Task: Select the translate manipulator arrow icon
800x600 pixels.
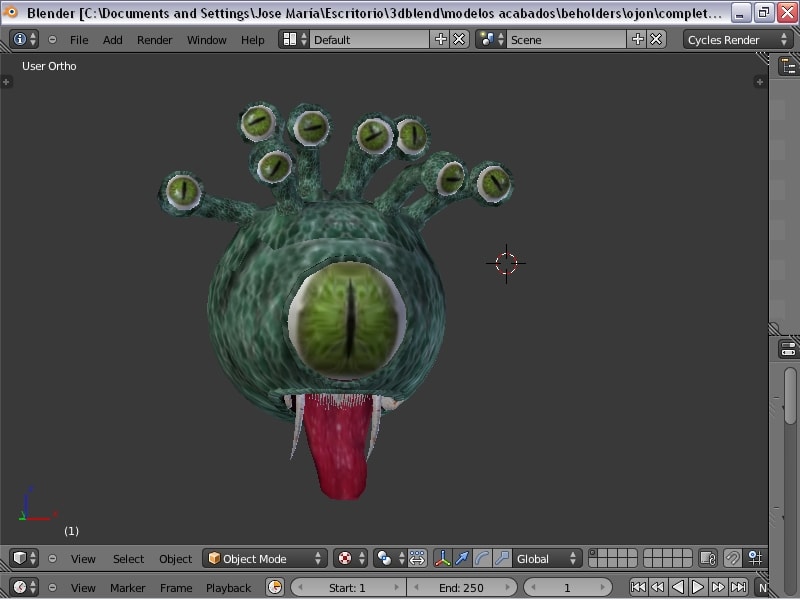Action: (x=462, y=558)
